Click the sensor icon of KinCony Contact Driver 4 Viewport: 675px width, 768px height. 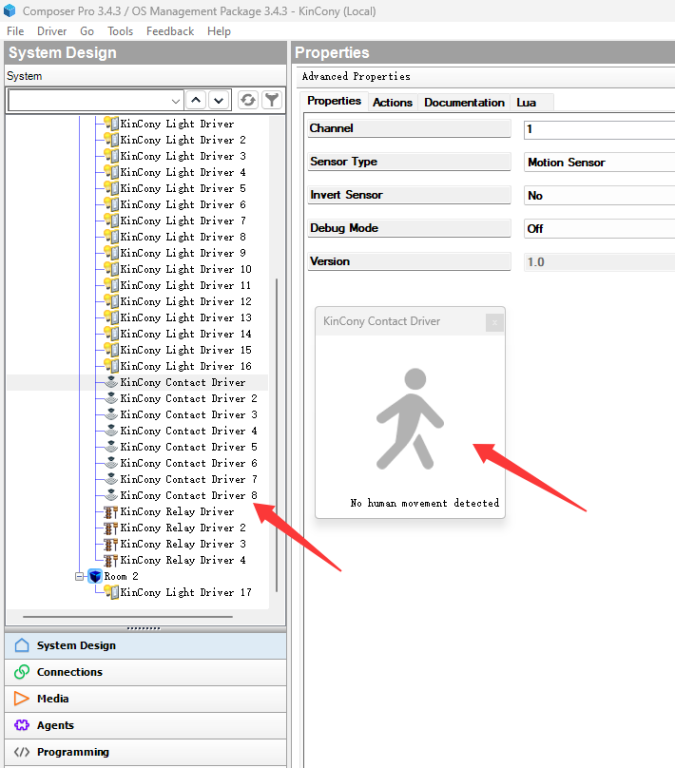tap(112, 431)
